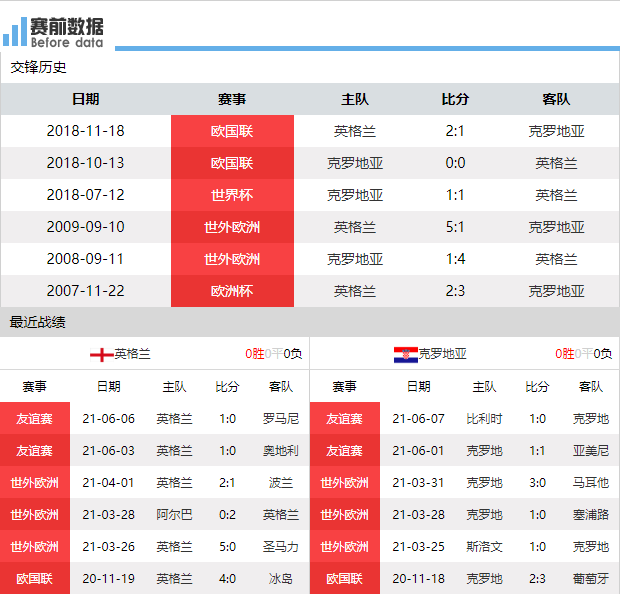Click 欧国联 cell for 20-11-19
Screen dimensions: 620x594
point(35,578)
